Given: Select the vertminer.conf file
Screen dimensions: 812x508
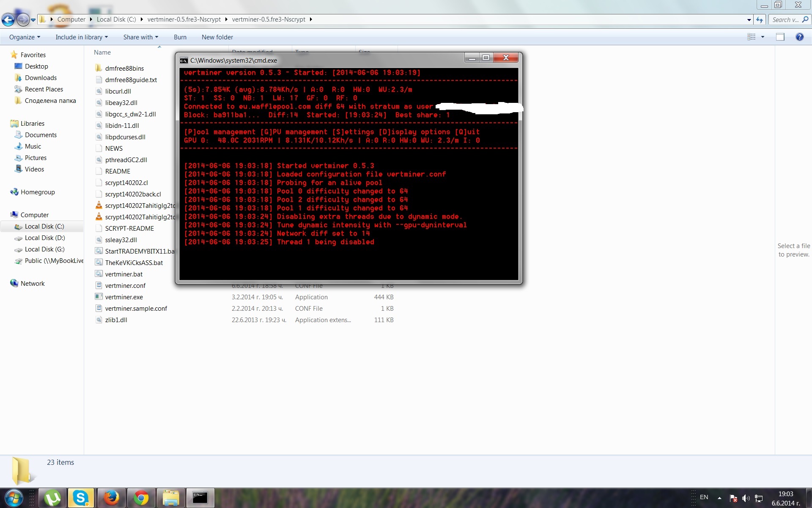Looking at the screenshot, I should [x=125, y=286].
